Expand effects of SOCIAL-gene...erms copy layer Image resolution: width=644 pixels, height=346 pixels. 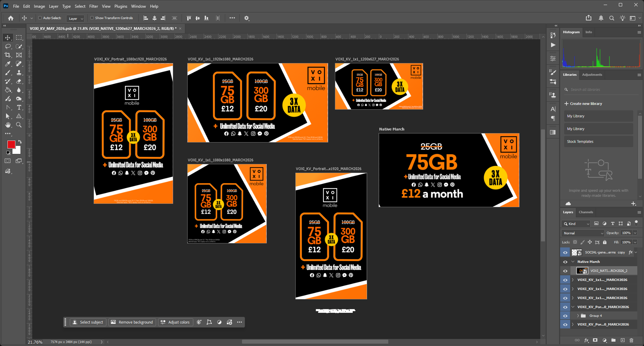pos(636,252)
